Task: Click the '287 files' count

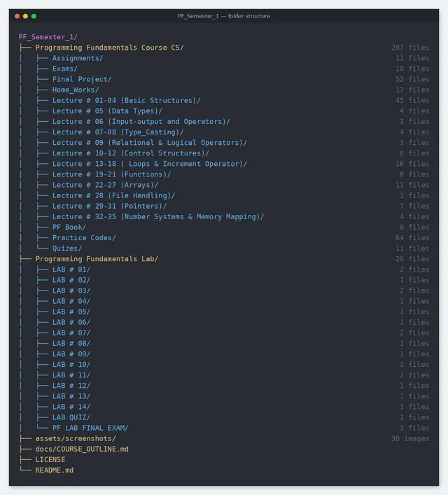Action: tap(410, 48)
